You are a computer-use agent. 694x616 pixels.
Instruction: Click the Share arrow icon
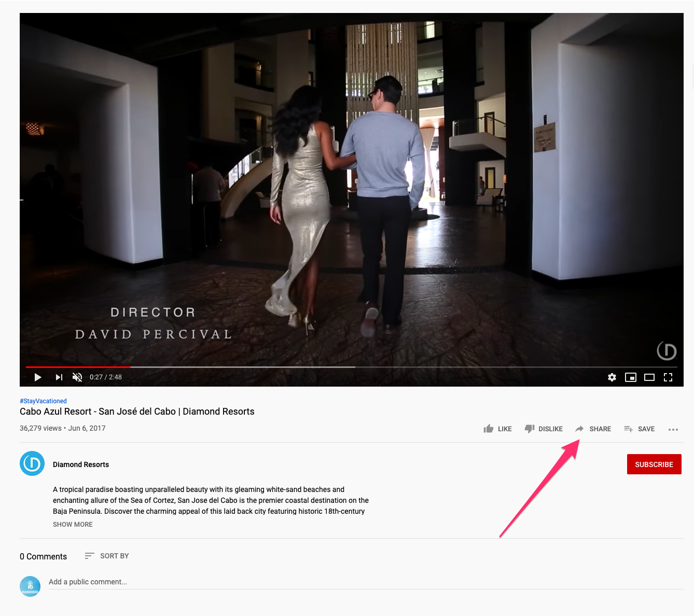click(580, 429)
